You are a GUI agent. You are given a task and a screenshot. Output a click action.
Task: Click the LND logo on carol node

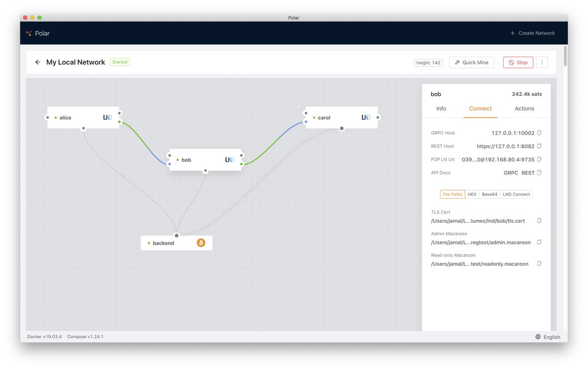coord(366,117)
